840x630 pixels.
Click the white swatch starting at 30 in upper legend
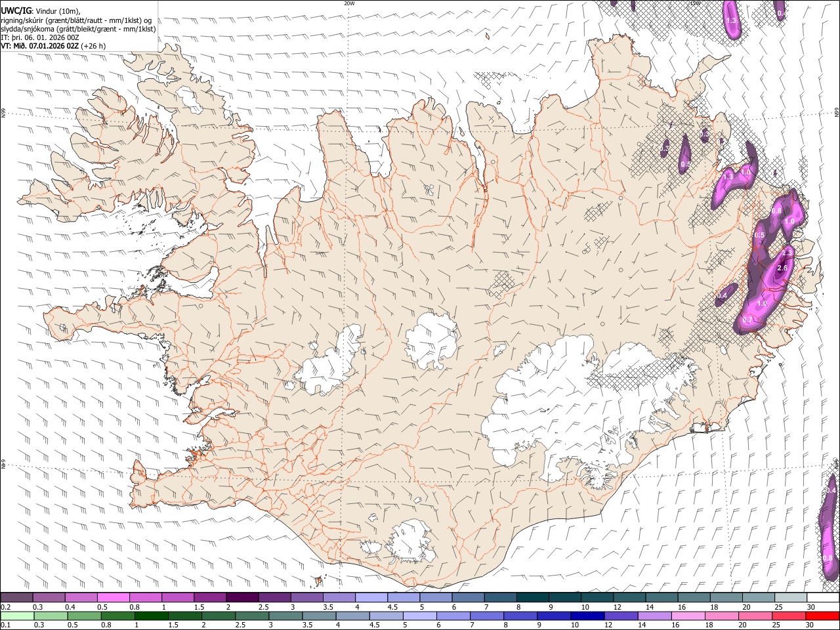pos(822,597)
